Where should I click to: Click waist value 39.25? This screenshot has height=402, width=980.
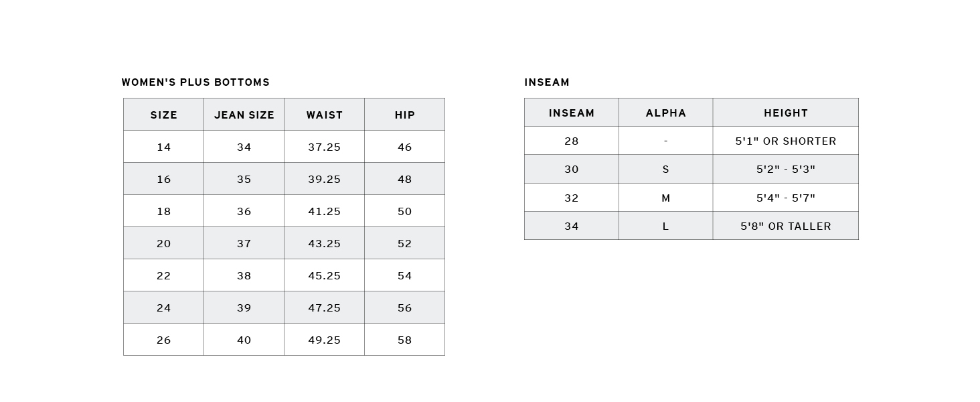point(325,179)
